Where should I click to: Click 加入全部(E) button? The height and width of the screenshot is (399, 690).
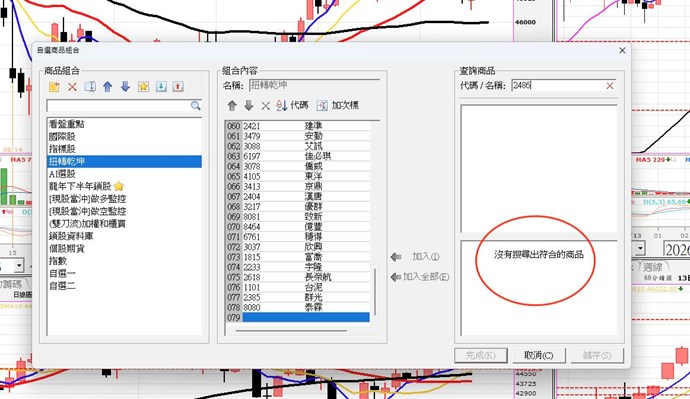coord(420,277)
